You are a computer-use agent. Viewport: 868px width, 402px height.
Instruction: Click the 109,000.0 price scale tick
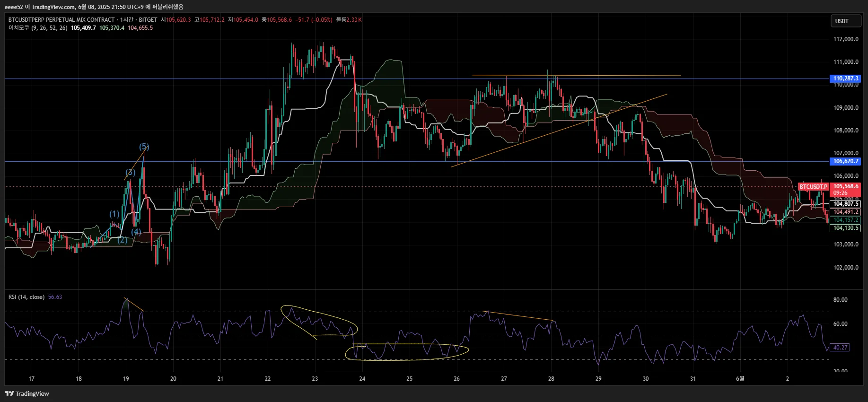click(x=846, y=108)
